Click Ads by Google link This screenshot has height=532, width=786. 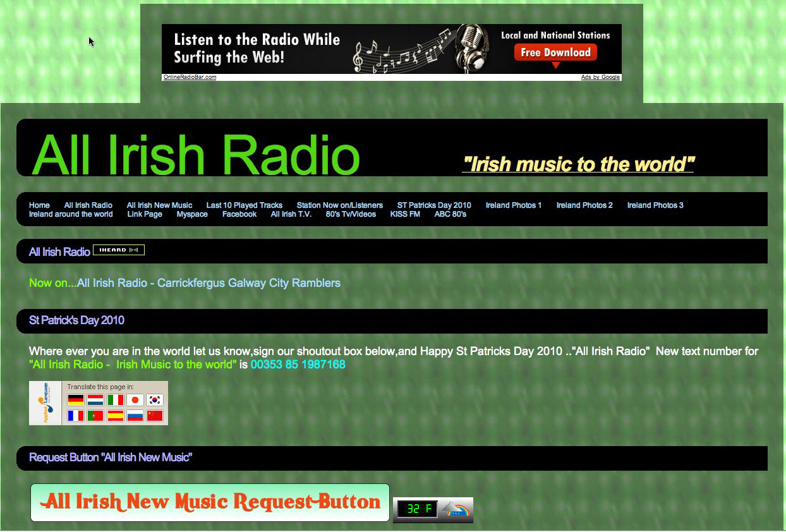601,77
